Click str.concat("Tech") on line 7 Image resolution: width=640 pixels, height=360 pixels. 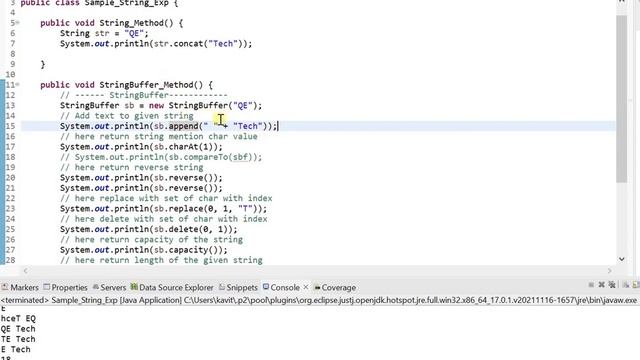coord(200,44)
